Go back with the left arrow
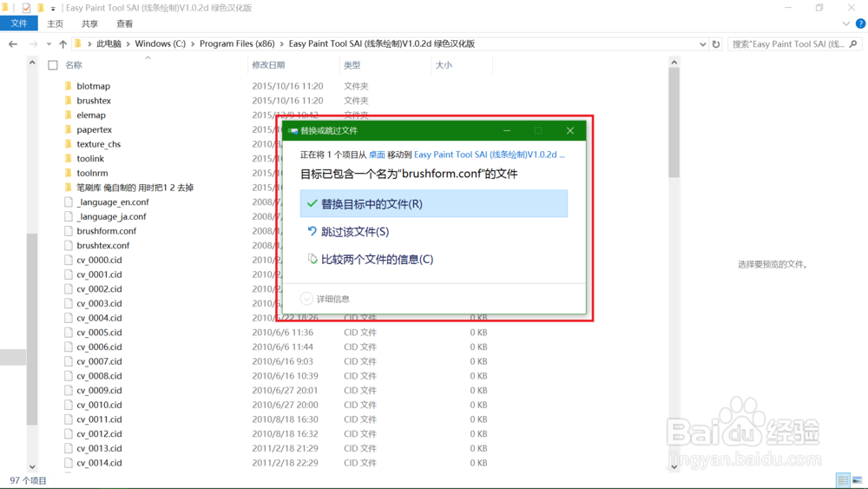 [13, 43]
